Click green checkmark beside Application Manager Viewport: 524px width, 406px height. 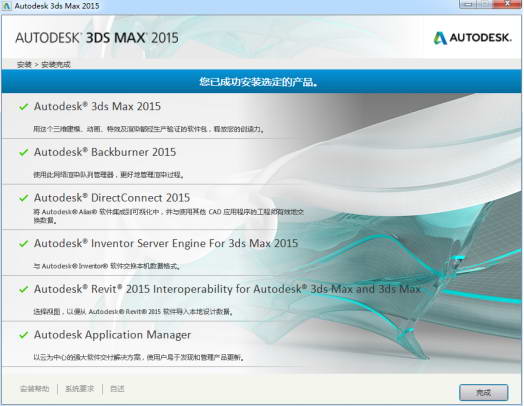(23, 335)
